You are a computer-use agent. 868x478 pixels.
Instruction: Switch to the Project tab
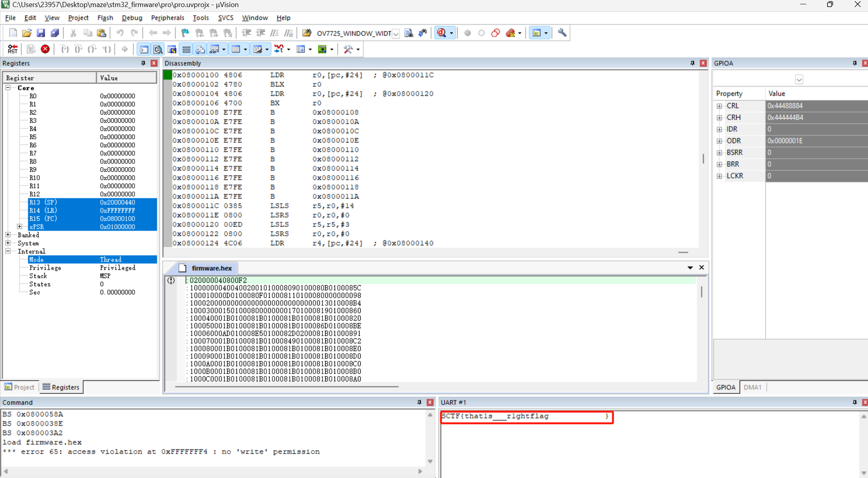(19, 387)
